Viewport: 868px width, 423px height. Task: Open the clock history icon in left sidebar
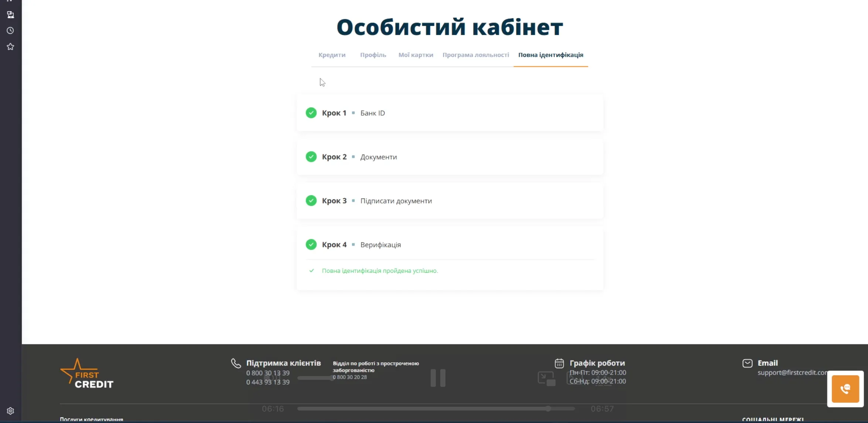point(10,31)
